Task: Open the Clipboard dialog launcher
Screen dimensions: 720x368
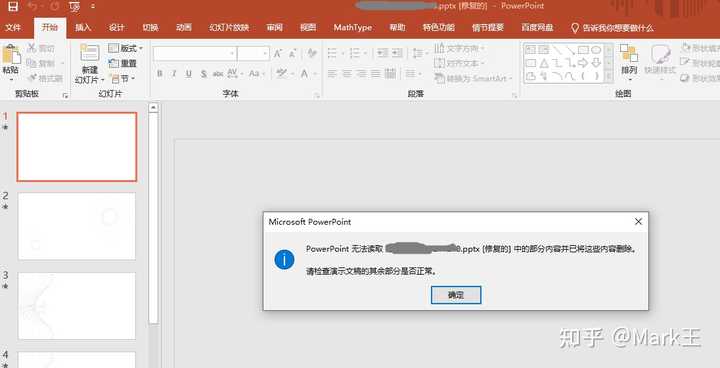Action: pyautogui.click(x=65, y=96)
